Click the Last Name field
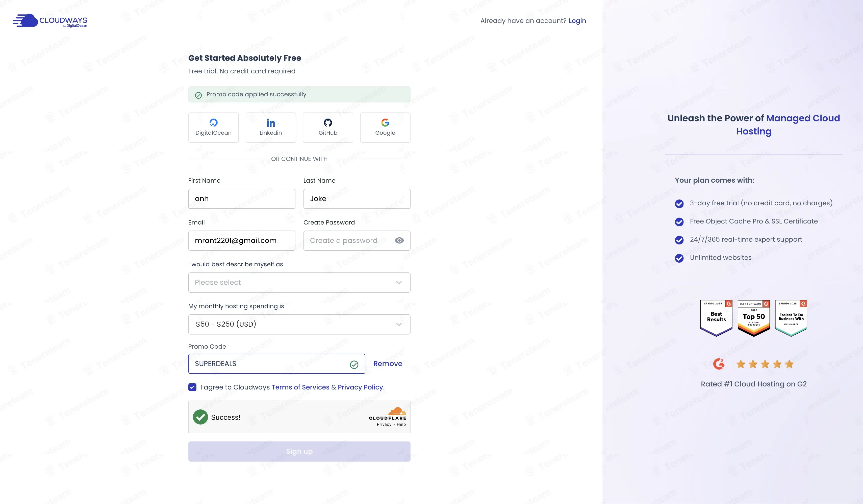 coord(357,199)
